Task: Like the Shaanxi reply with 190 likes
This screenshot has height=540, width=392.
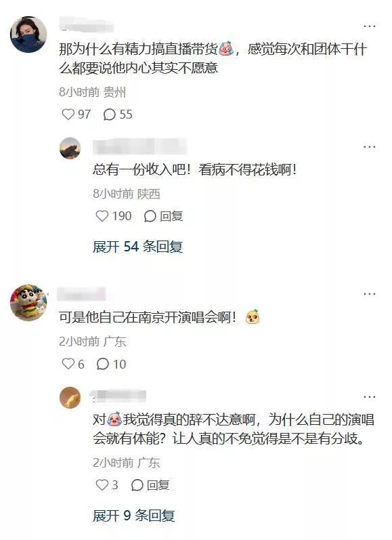Action: (x=102, y=216)
